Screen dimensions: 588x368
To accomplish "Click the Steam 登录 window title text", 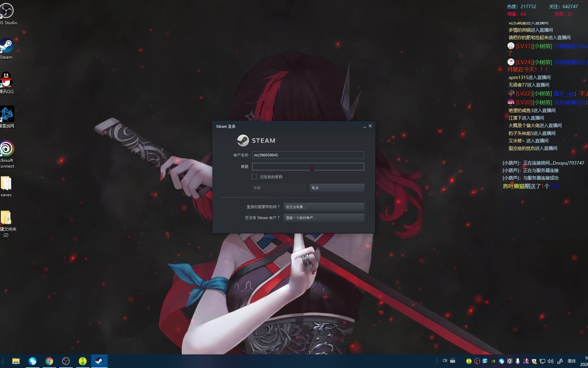I will click(x=226, y=126).
